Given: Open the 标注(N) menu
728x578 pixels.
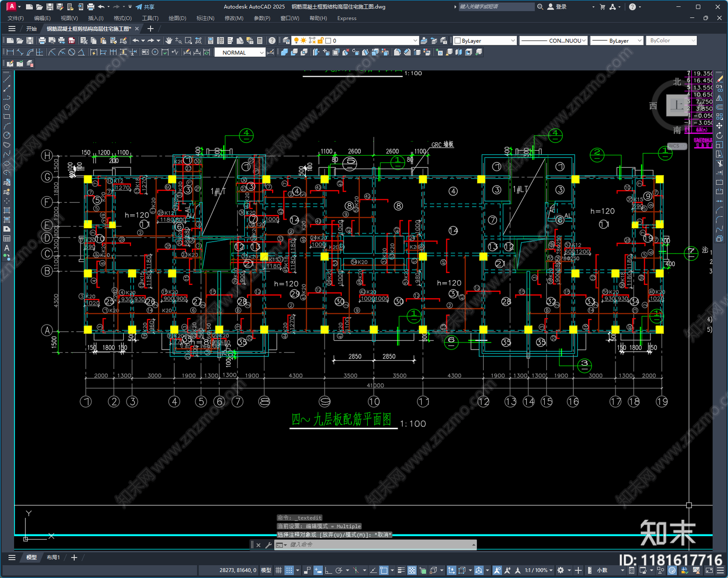Looking at the screenshot, I should coord(205,18).
